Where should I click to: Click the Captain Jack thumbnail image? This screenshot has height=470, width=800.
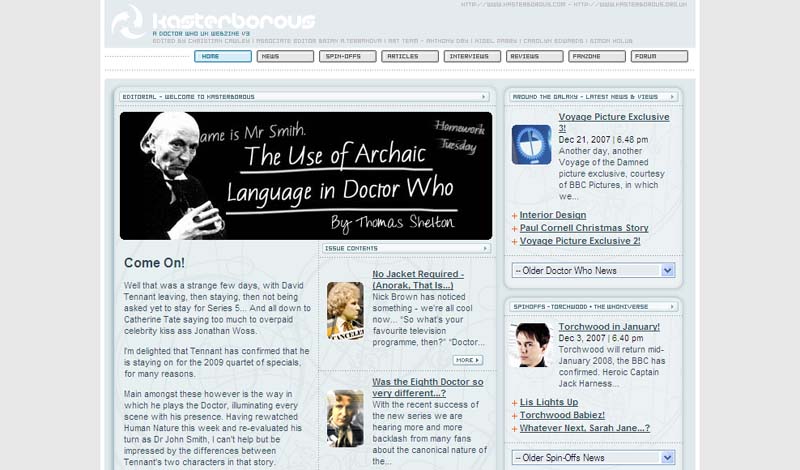[531, 345]
